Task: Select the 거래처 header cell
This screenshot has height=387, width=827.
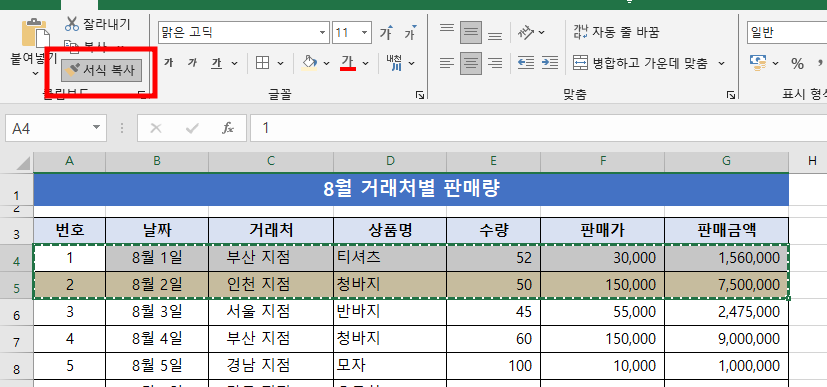Action: (x=271, y=230)
